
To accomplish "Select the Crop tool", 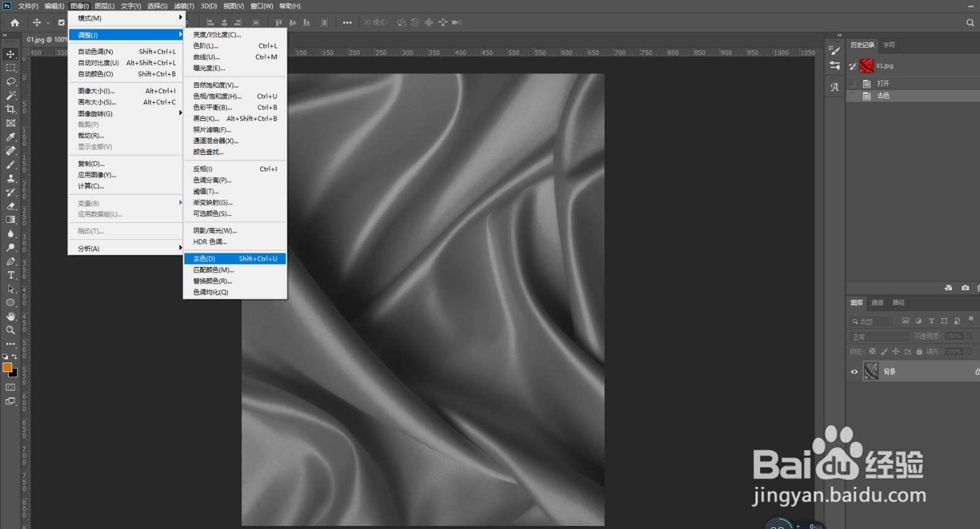I will (x=10, y=109).
